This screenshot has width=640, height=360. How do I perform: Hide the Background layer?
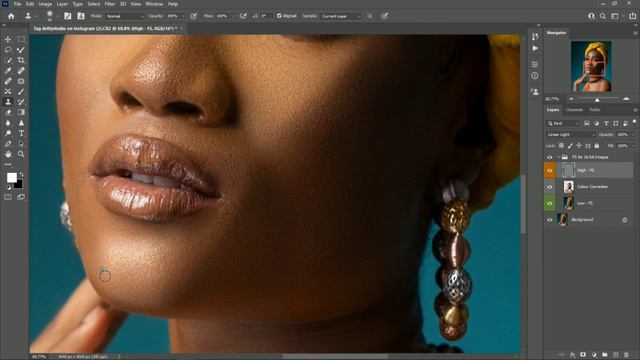click(x=549, y=220)
